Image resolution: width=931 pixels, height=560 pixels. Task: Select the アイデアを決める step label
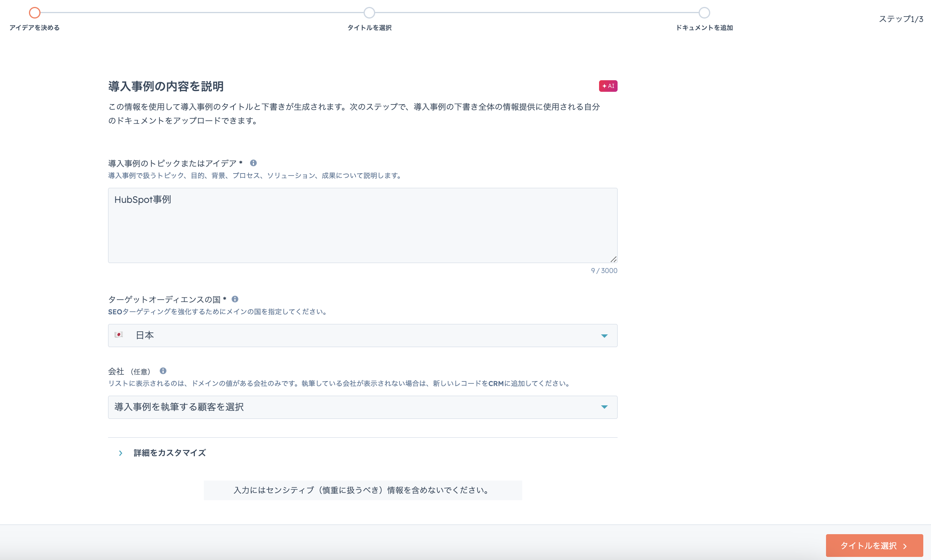coord(35,28)
